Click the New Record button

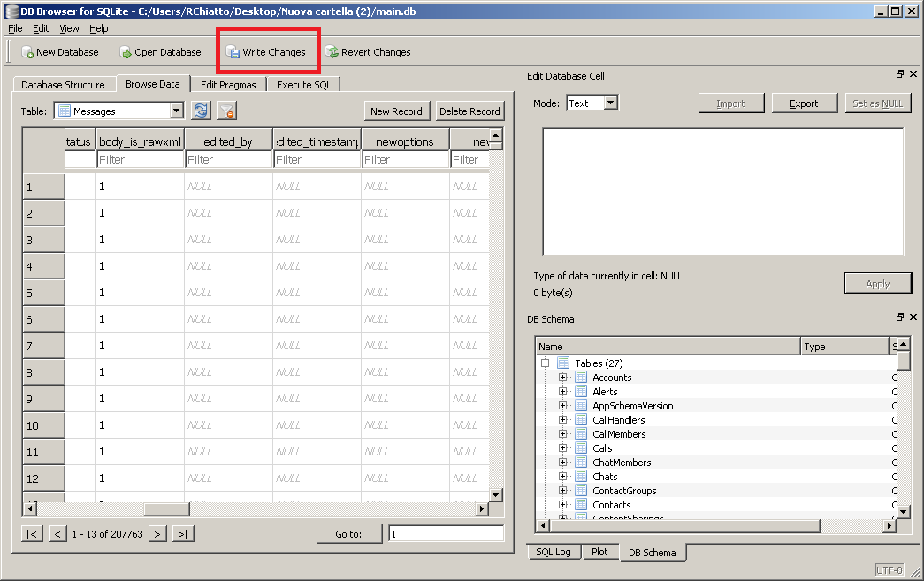(x=397, y=111)
